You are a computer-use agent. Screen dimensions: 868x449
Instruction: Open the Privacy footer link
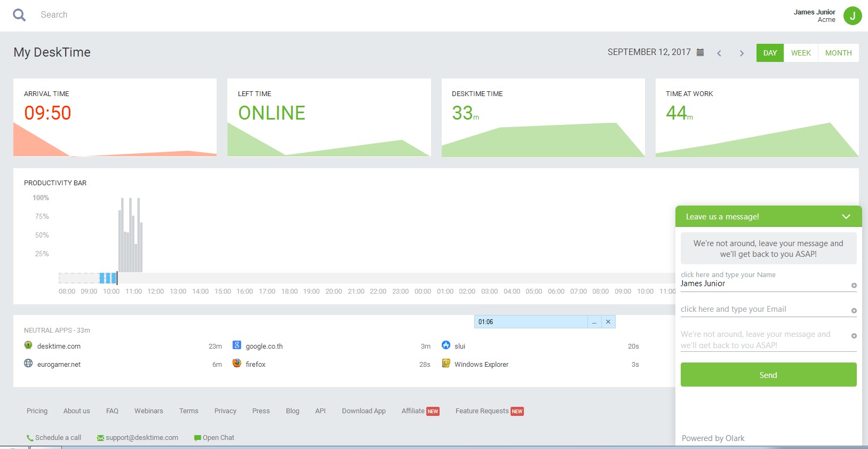click(225, 411)
